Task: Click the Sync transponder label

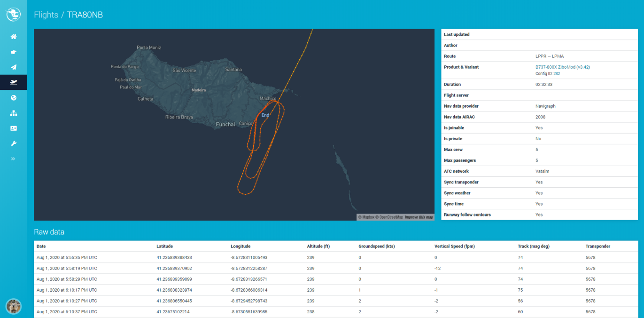Action: (461, 182)
